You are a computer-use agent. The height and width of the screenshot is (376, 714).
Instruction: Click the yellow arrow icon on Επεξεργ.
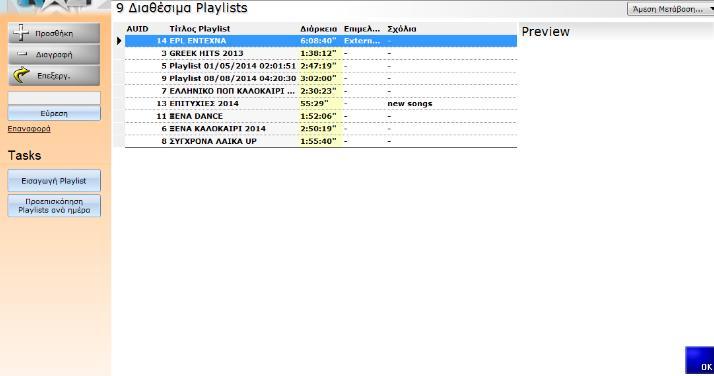(21, 76)
